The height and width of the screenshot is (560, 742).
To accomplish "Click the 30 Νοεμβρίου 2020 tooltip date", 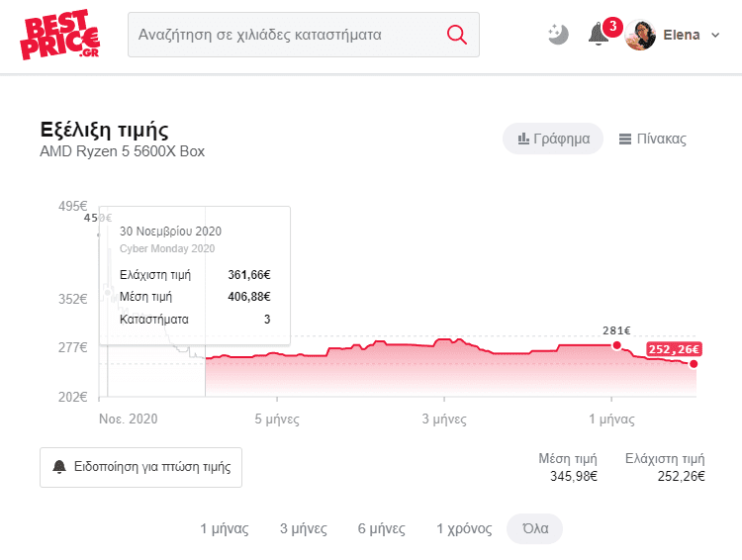I will (x=170, y=232).
